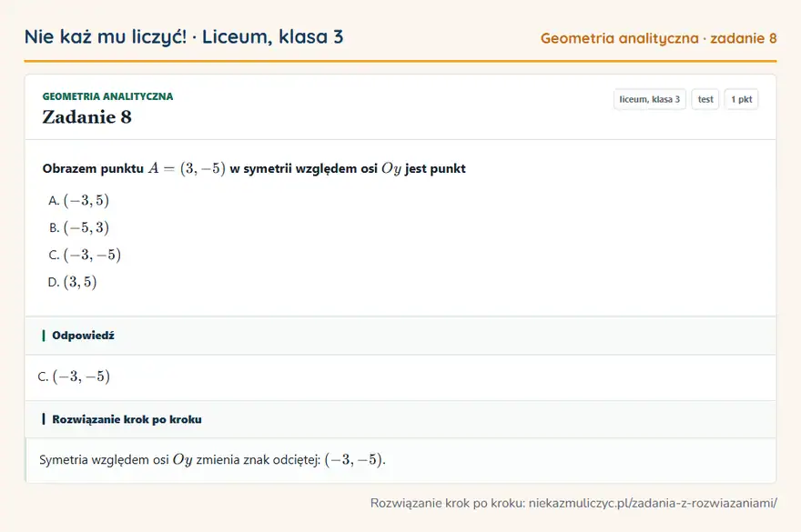Select answer option B (−5, 3)
This screenshot has height=532, width=801.
[x=78, y=227]
